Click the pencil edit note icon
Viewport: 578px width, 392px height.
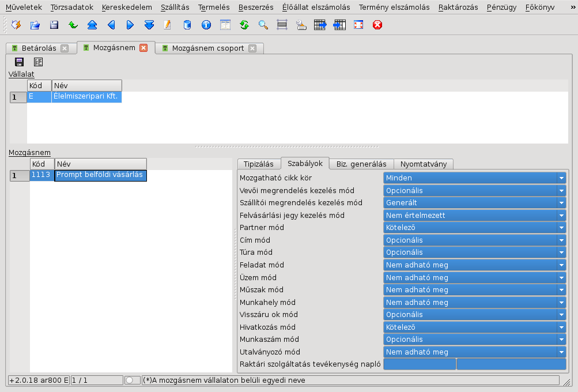pos(168,25)
